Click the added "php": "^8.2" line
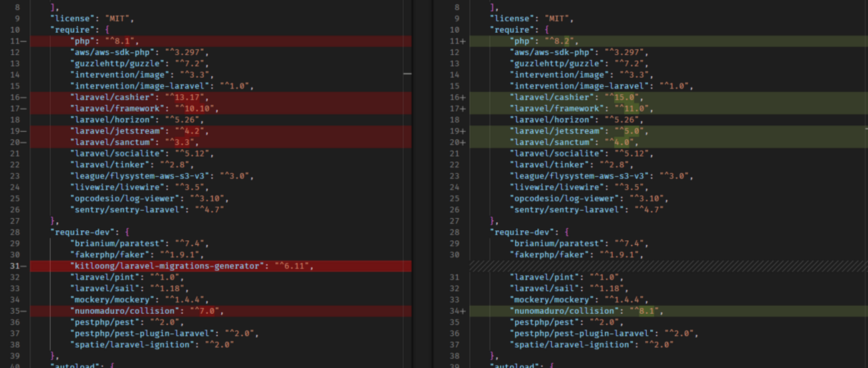 click(669, 41)
